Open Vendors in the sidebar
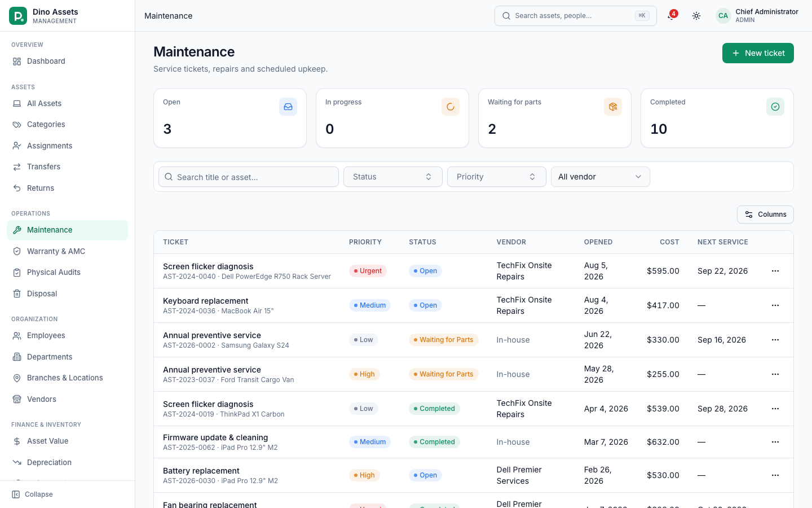The width and height of the screenshot is (812, 508). pyautogui.click(x=67, y=399)
